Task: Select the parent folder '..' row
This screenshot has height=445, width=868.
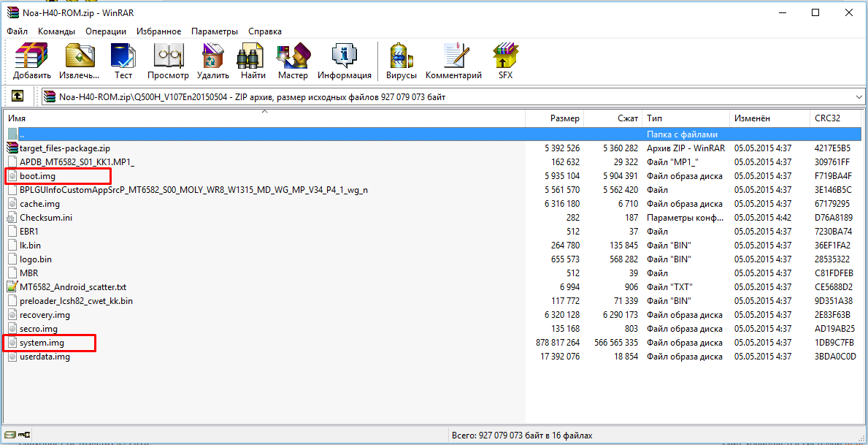Action: pos(433,134)
